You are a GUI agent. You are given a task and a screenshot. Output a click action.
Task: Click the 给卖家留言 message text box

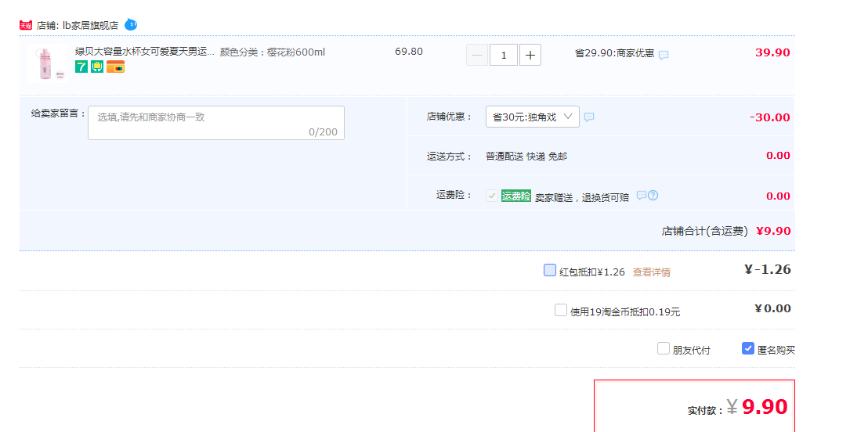tap(216, 123)
